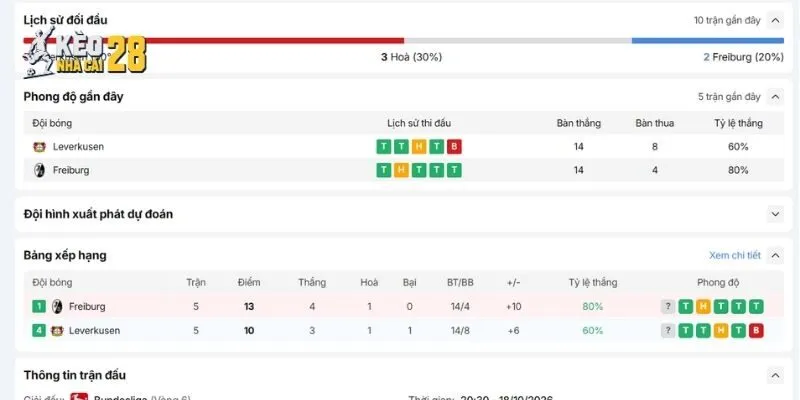Click Leverkusen's +6 goal difference

(513, 331)
